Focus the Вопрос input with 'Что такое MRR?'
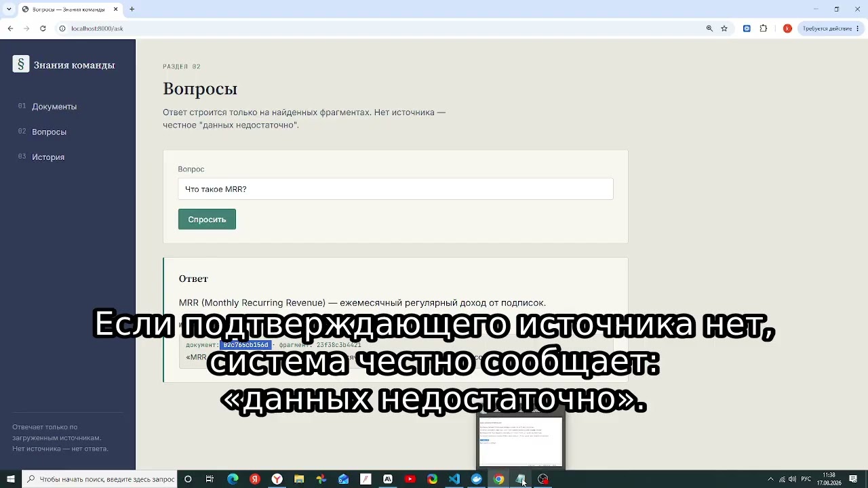 point(395,189)
